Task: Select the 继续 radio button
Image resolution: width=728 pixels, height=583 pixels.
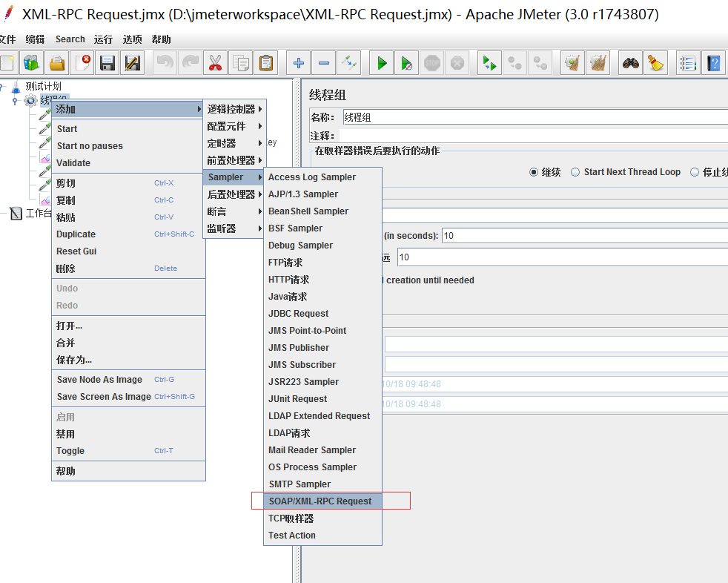Action: point(534,172)
